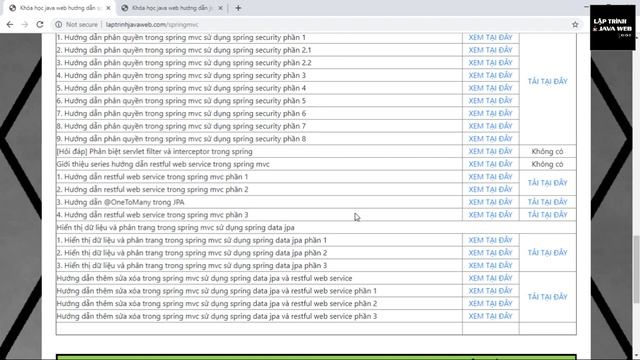Click text 'Giới thiệu series hướng dẫn restful web service'
This screenshot has width=640, height=360.
(x=163, y=164)
